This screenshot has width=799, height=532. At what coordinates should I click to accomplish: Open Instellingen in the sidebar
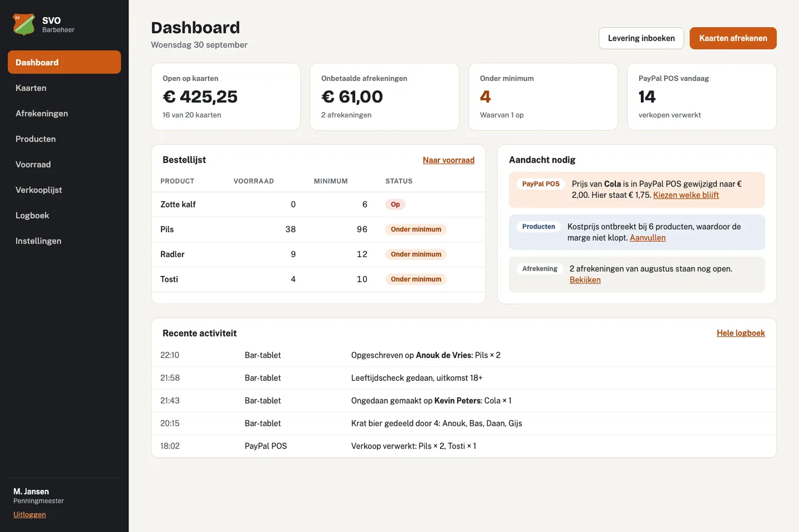[x=64, y=241]
